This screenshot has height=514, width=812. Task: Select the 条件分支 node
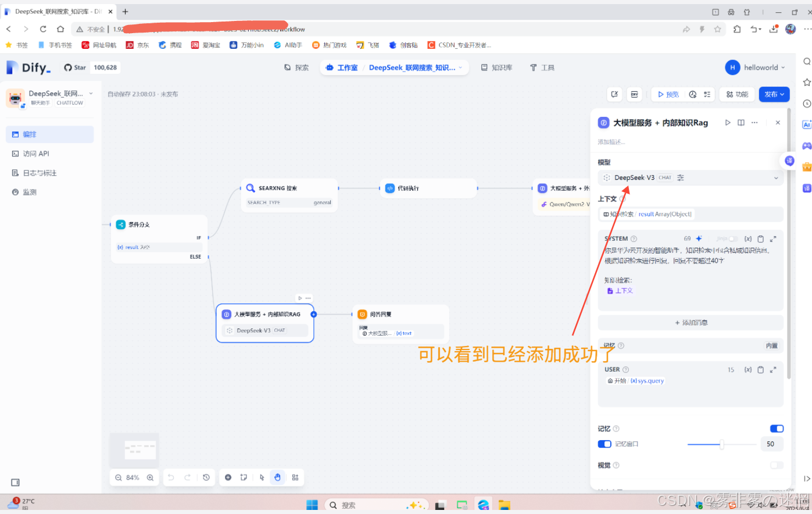[159, 239]
